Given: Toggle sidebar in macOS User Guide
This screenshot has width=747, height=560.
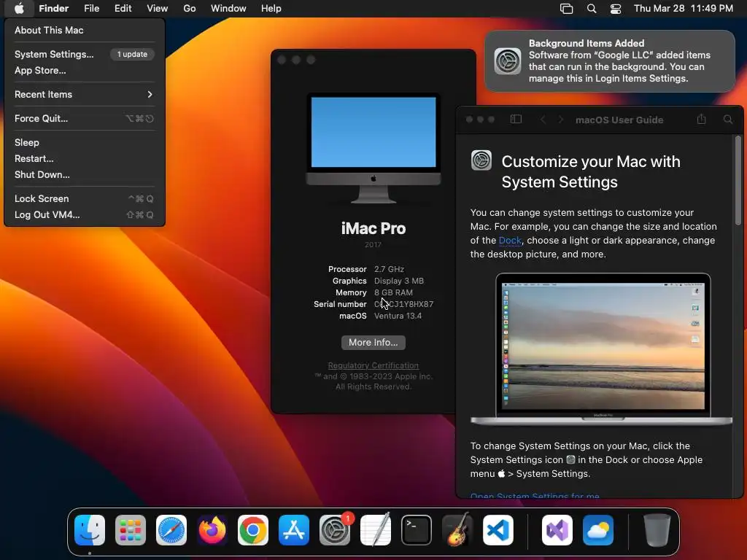Looking at the screenshot, I should 516,119.
